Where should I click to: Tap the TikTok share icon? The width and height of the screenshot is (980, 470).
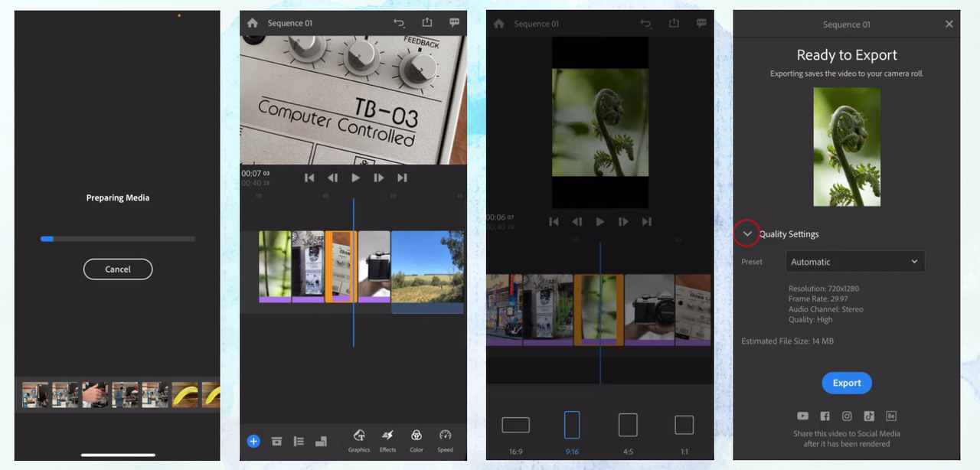[869, 416]
